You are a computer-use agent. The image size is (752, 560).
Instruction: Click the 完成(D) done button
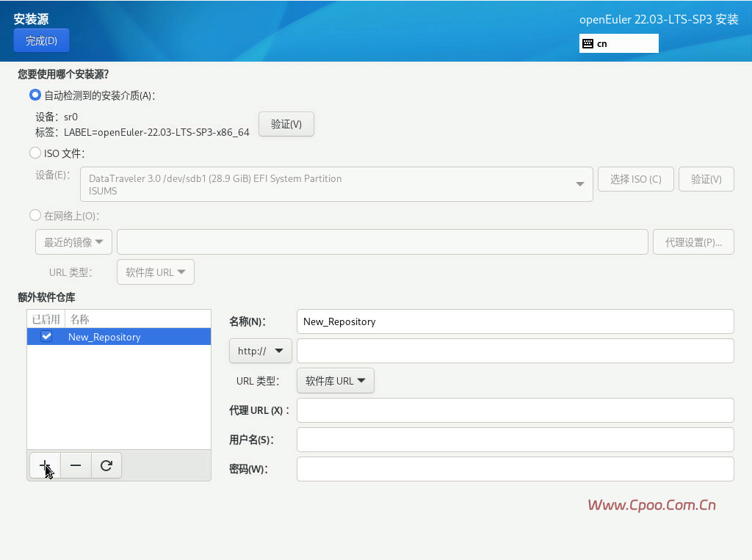pyautogui.click(x=41, y=41)
